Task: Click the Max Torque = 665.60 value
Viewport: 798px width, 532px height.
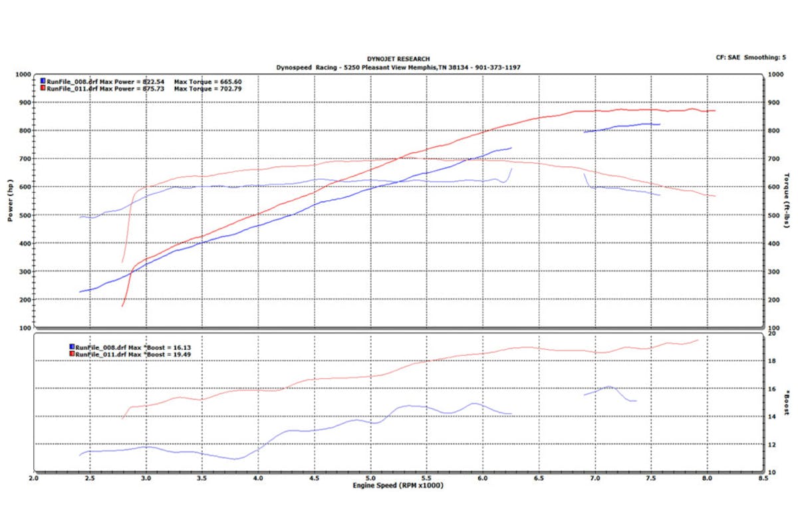Action: point(207,81)
